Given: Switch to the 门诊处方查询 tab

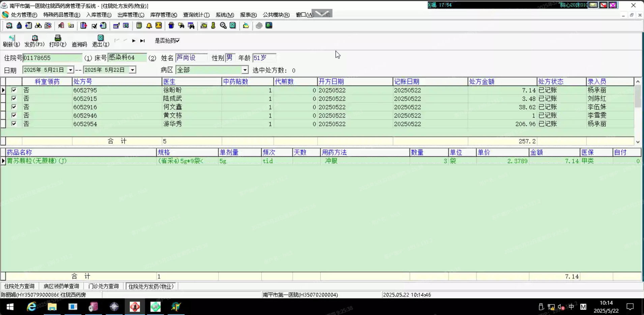Looking at the screenshot, I should pos(104,286).
